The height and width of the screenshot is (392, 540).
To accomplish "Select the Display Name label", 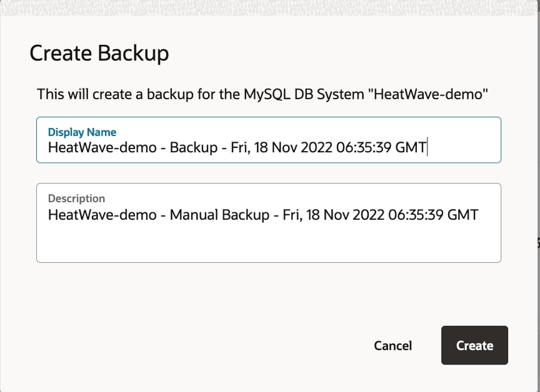I will pyautogui.click(x=82, y=132).
